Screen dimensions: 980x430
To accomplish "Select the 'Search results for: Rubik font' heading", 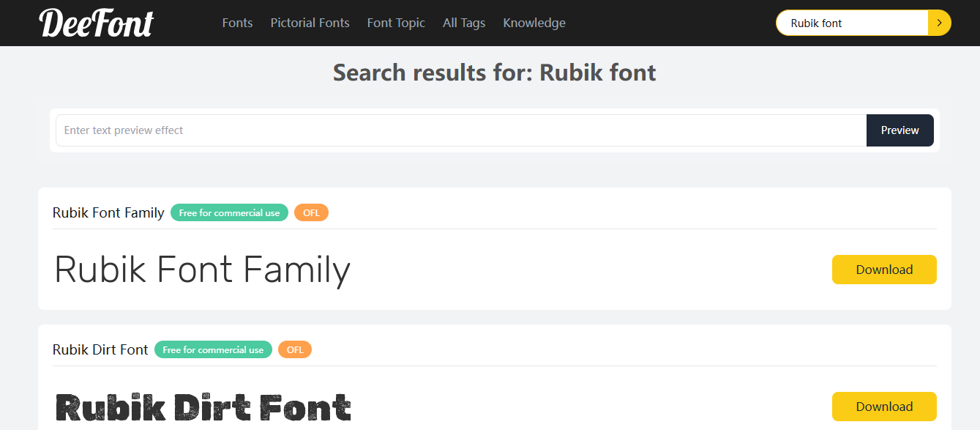I will pos(495,73).
